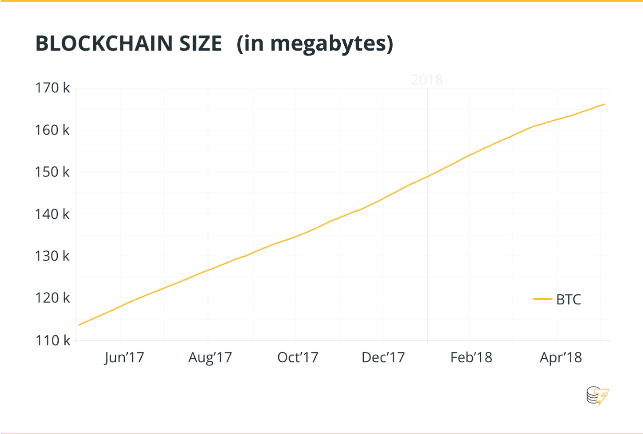
Task: Click the coin stack logo icon
Action: pos(596,397)
